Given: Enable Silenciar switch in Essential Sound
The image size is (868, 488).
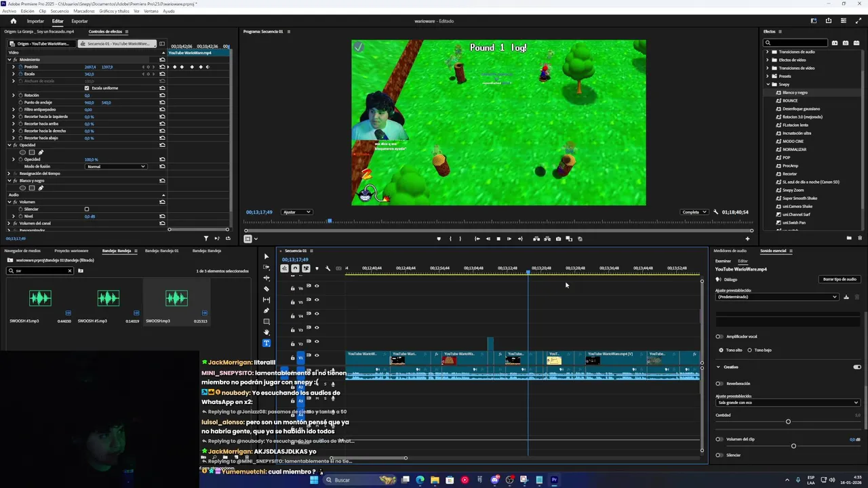Looking at the screenshot, I should point(719,455).
